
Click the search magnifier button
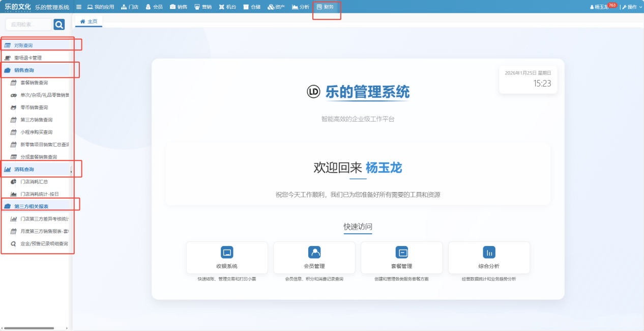point(59,24)
